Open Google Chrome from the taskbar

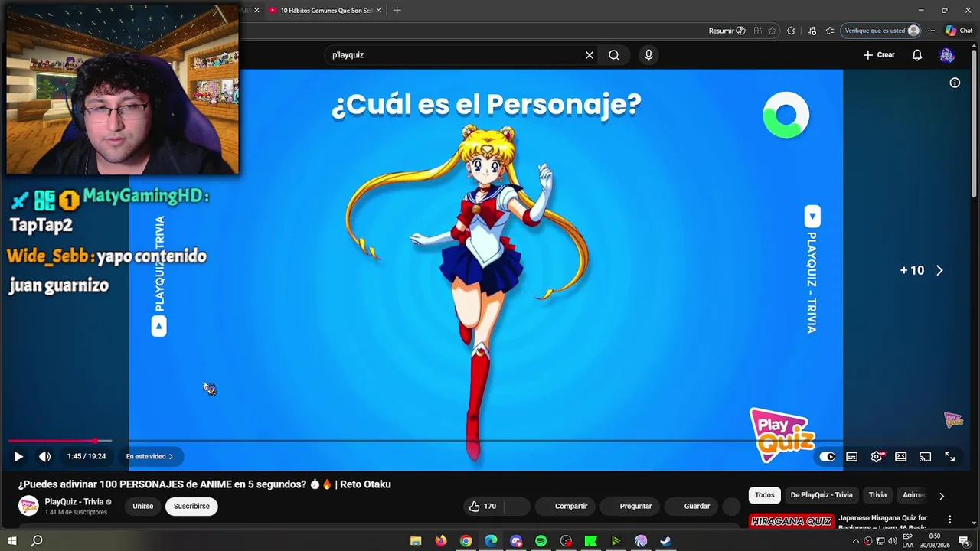coord(465,541)
